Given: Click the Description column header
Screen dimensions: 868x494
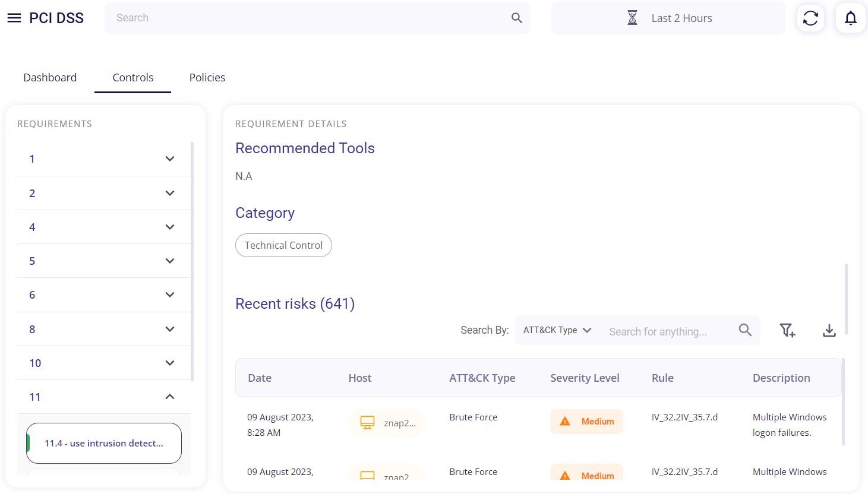Looking at the screenshot, I should (x=781, y=378).
